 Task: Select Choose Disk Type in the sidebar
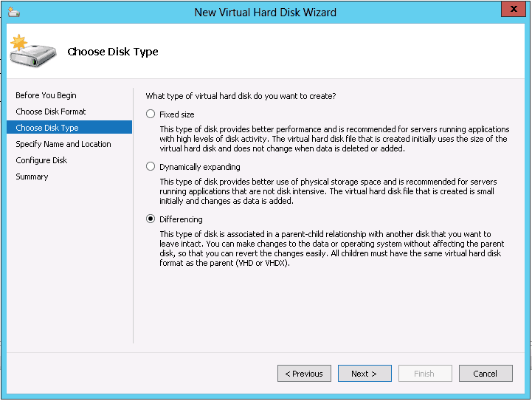47,128
